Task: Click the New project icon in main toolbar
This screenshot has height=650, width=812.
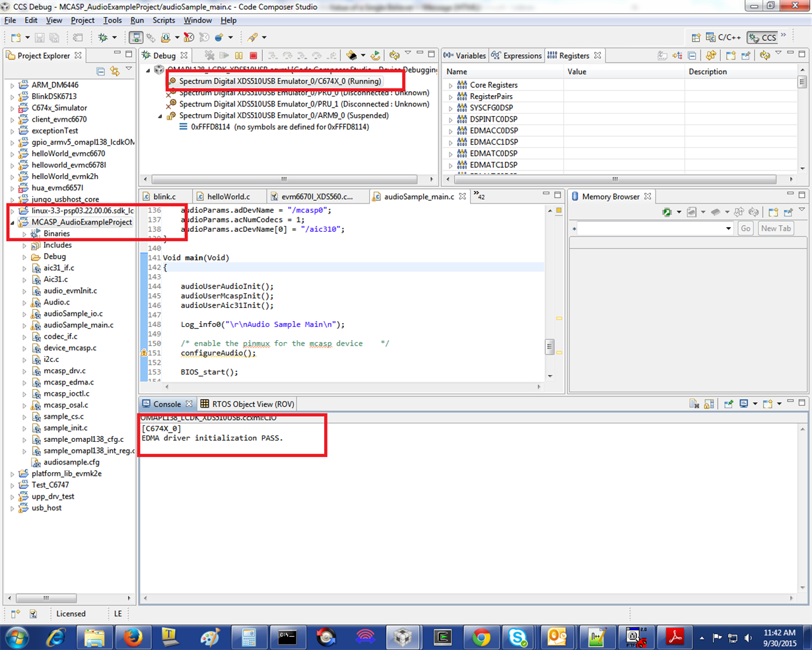Action: tap(16, 38)
